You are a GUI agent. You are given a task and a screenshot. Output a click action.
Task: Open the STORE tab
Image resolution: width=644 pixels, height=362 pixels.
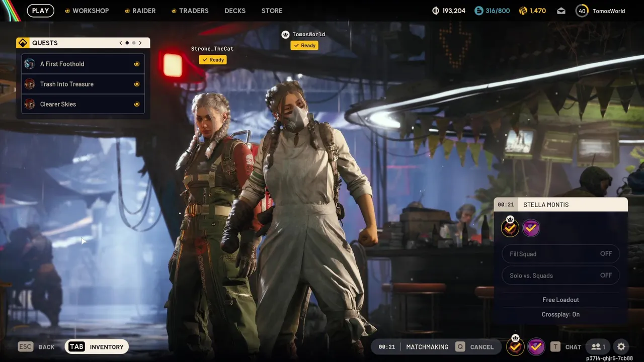(x=272, y=11)
